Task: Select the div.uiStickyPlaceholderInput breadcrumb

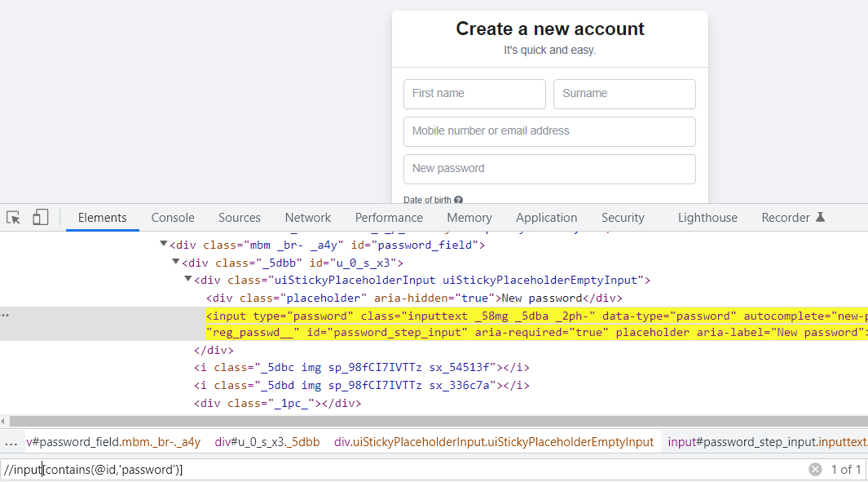Action: click(x=494, y=442)
